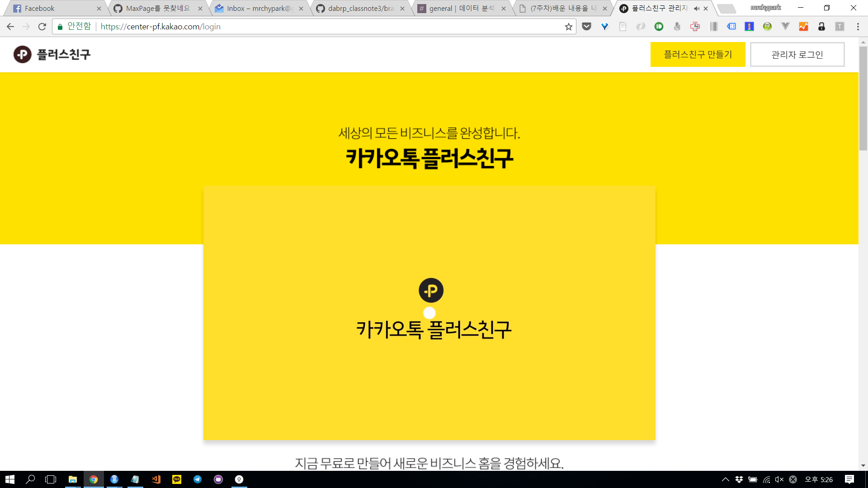The image size is (868, 488).
Task: Open the action center notifications panel
Action: (849, 479)
